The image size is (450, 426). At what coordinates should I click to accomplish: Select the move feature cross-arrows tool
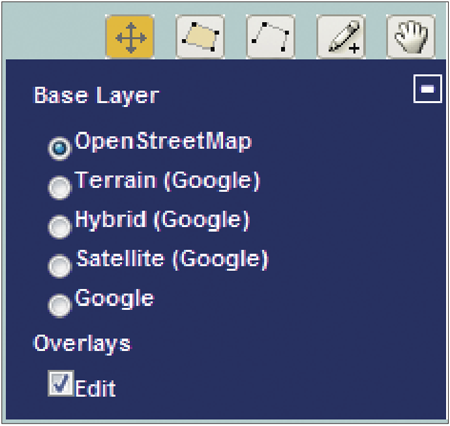130,37
